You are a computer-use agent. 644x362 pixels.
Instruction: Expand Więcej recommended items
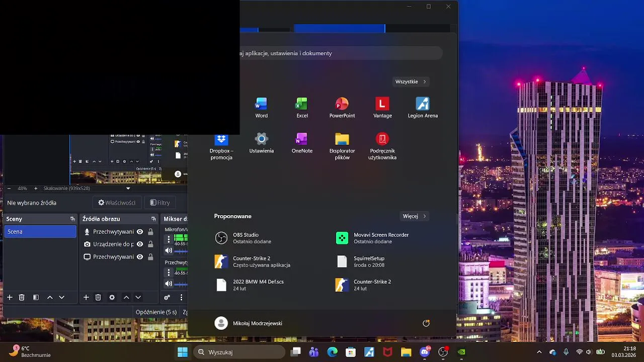click(x=415, y=216)
